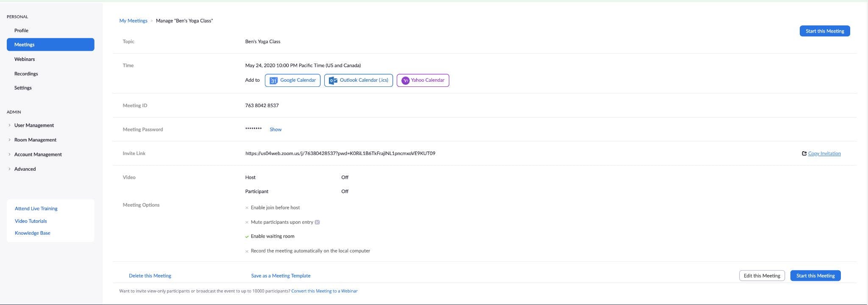Open the Recordings menu item
Image resolution: width=868 pixels, height=305 pixels.
tap(26, 74)
